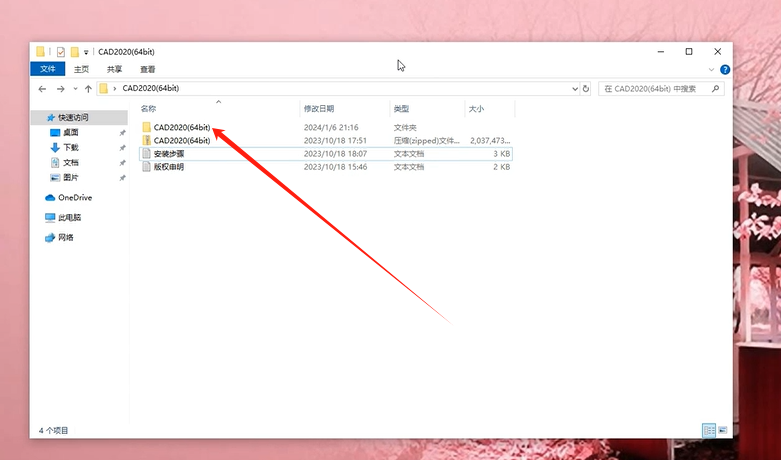Click the Back navigation arrow
781x460 pixels.
(x=42, y=89)
